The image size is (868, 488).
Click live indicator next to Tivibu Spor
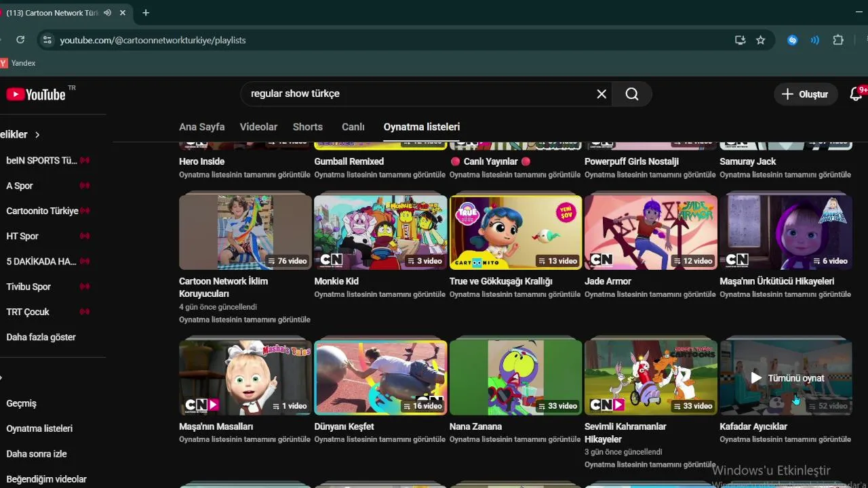click(85, 287)
